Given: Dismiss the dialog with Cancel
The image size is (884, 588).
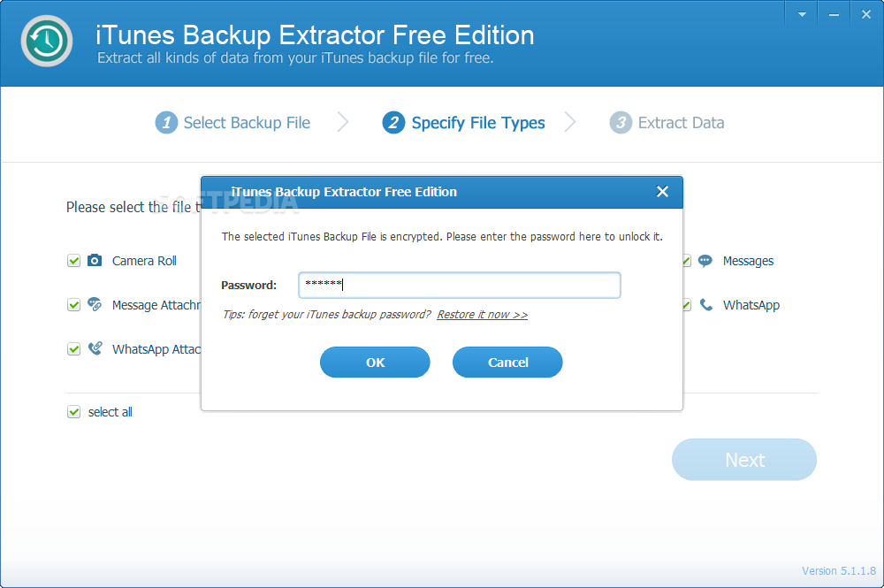Looking at the screenshot, I should coord(507,362).
